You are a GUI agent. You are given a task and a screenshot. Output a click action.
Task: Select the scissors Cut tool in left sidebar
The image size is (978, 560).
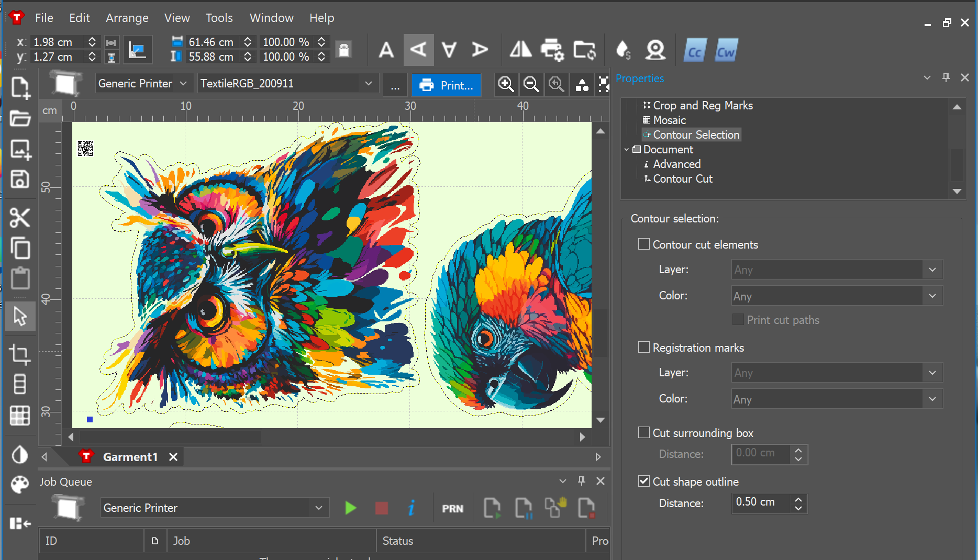20,218
